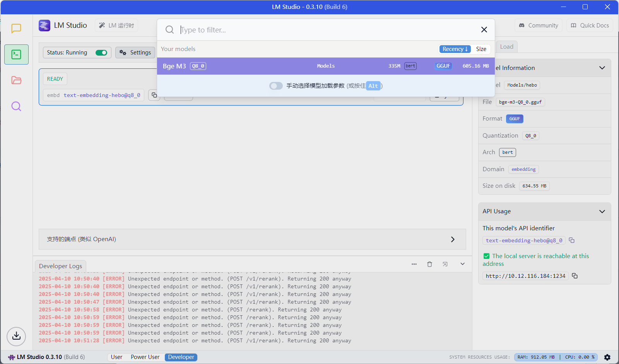Image resolution: width=619 pixels, height=364 pixels.
Task: Open the Chat view in the sidebar
Action: pyautogui.click(x=16, y=28)
